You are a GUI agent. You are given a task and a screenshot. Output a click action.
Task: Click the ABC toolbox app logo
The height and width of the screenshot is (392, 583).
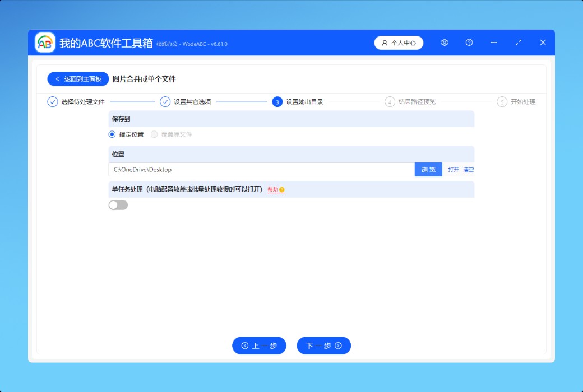pyautogui.click(x=45, y=43)
